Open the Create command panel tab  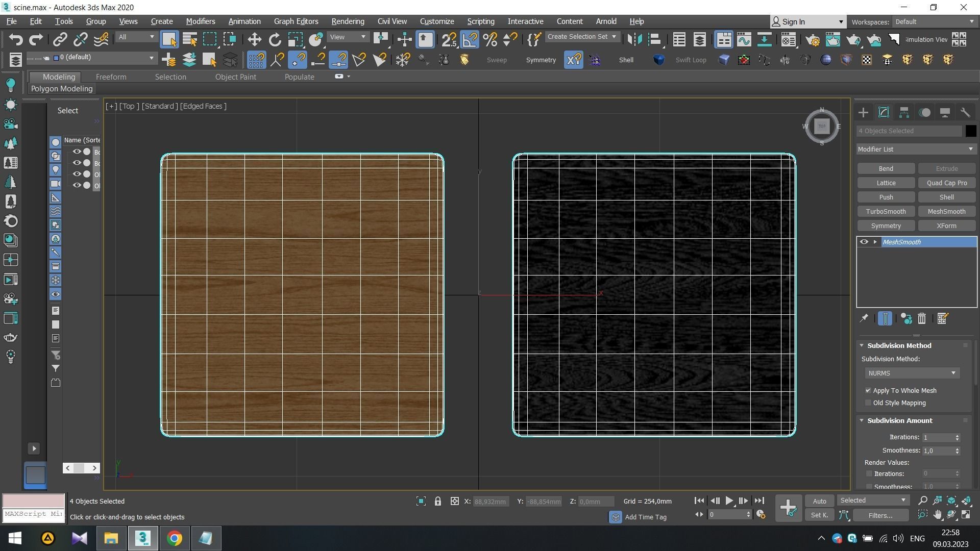(863, 113)
